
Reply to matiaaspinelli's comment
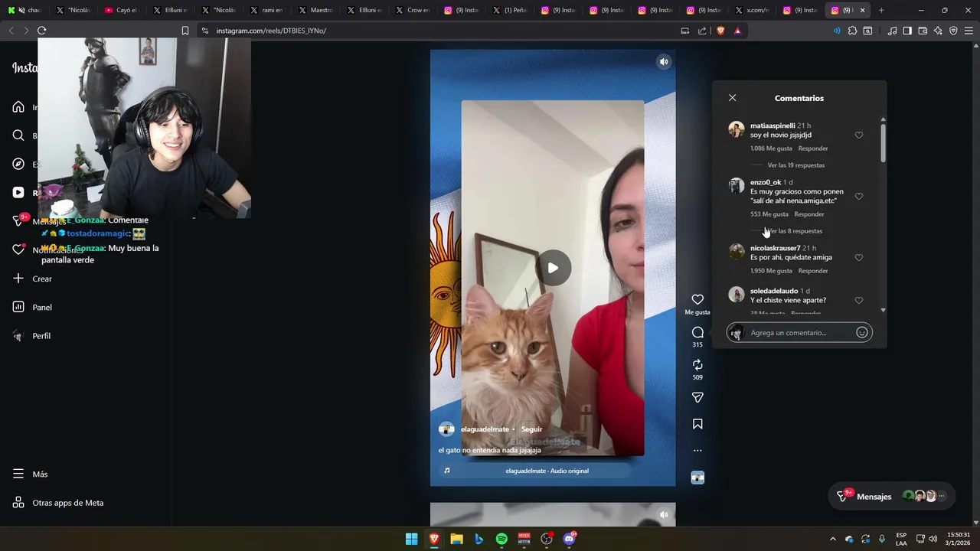(x=813, y=148)
